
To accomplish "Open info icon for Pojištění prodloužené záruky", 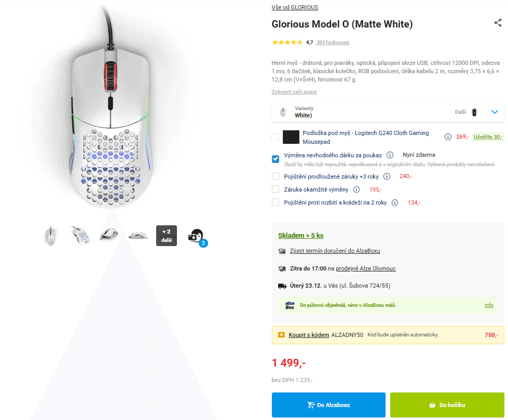I will pyautogui.click(x=388, y=176).
